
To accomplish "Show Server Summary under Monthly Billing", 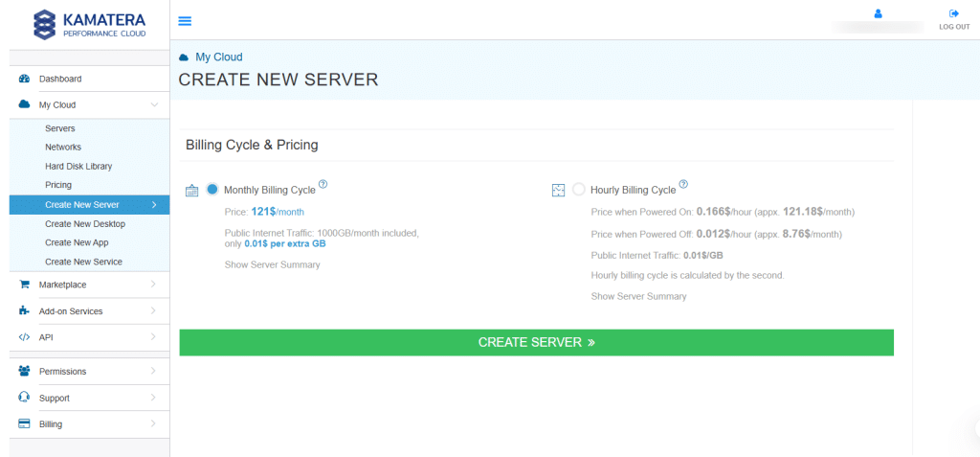I will click(273, 264).
